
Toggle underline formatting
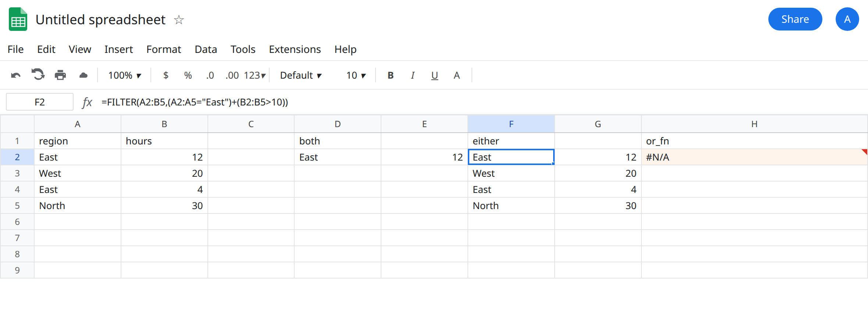pyautogui.click(x=435, y=75)
